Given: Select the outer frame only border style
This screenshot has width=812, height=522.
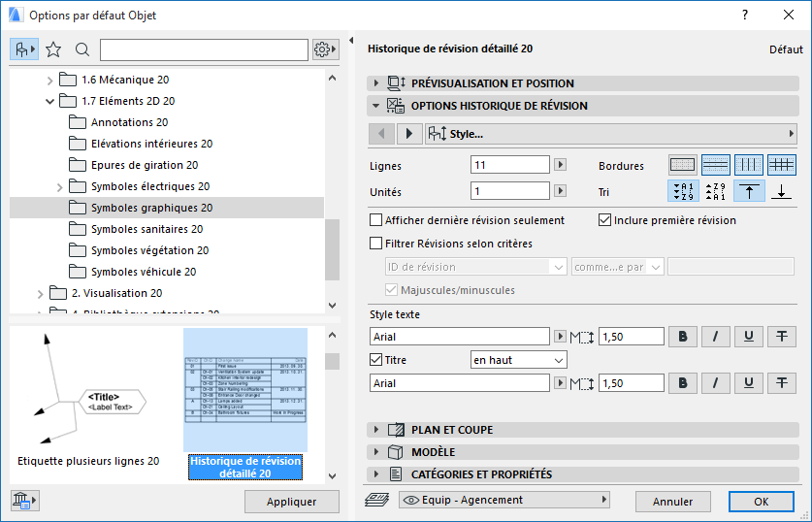Looking at the screenshot, I should 683,165.
